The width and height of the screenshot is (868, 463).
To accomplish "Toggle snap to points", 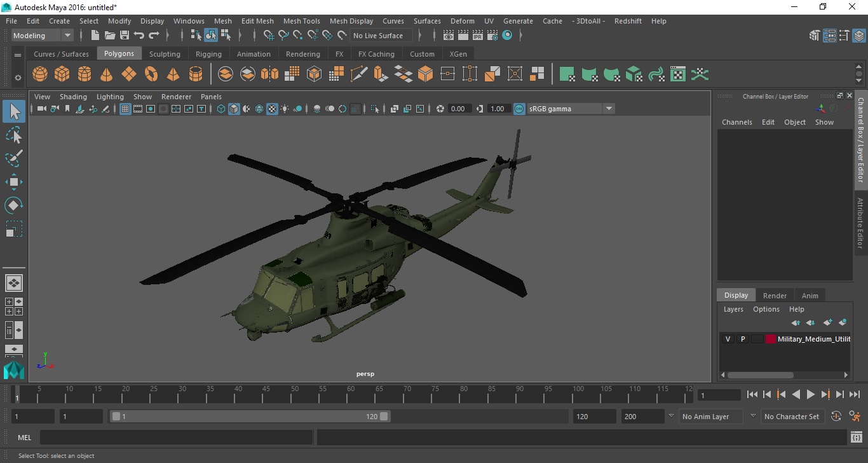I will 298,36.
